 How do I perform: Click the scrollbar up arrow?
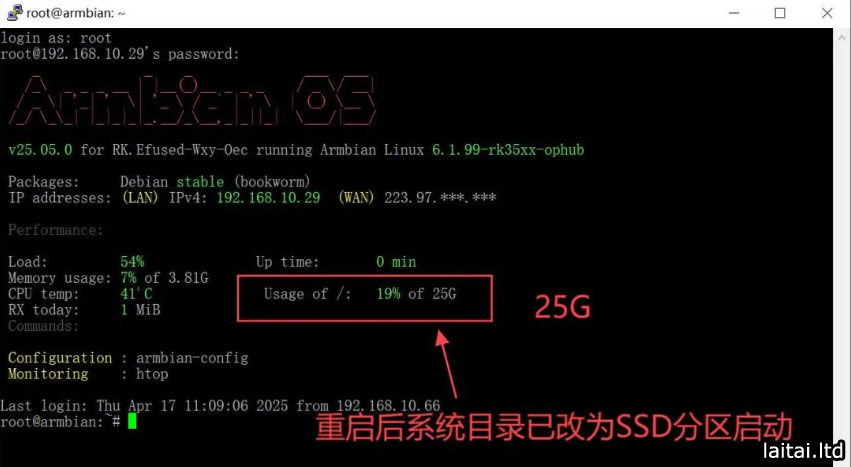pos(842,38)
